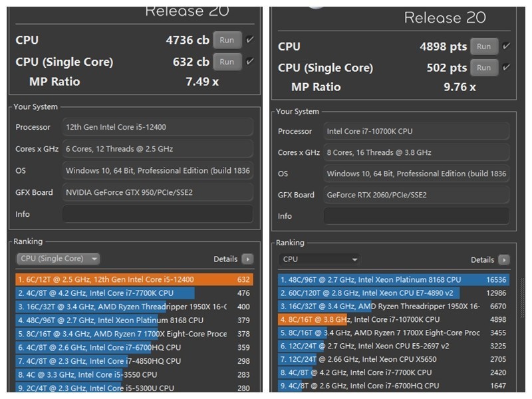
Task: Select the 12th Gen Intel Core i5-12400 ranking row
Action: point(134,279)
